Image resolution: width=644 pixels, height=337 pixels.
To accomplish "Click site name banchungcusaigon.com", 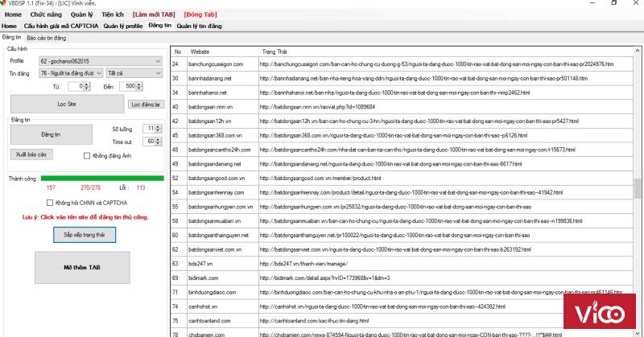I will [216, 64].
